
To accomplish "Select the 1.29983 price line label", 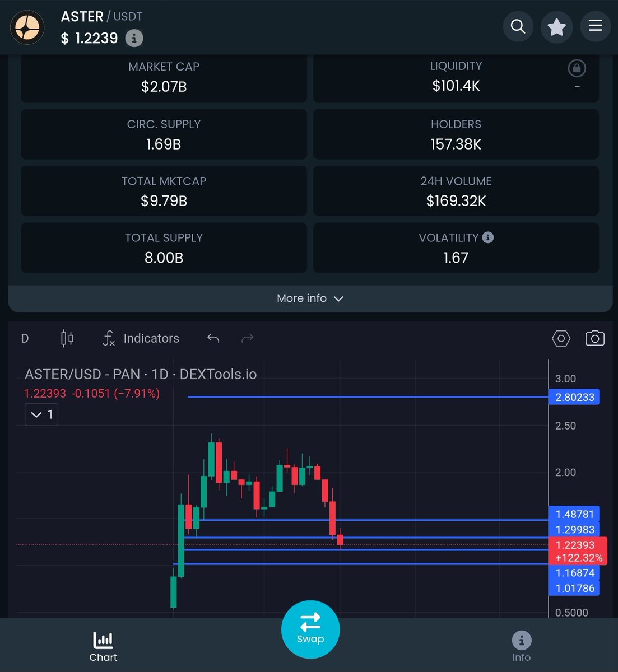I will [575, 529].
